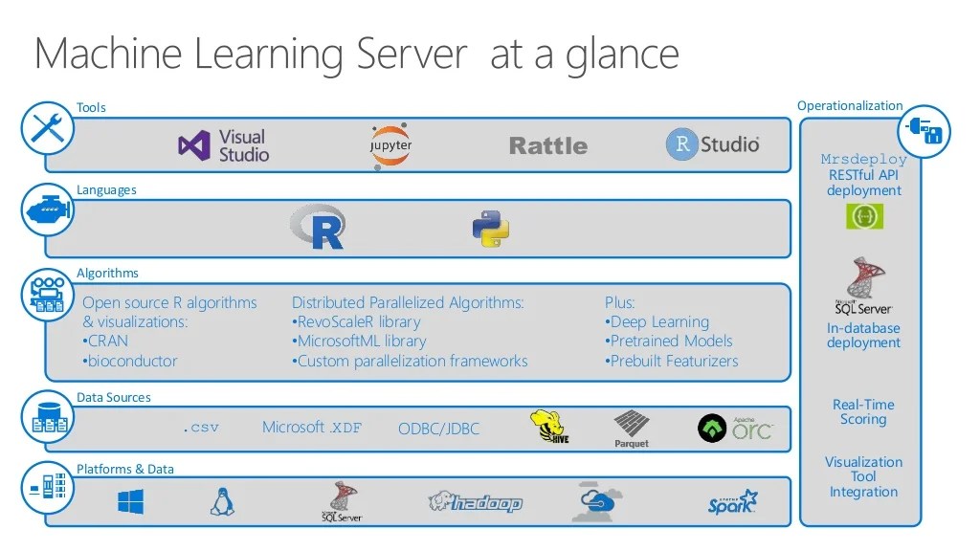Open the Hadoop platform logo
This screenshot has width=980, height=551.
[476, 500]
